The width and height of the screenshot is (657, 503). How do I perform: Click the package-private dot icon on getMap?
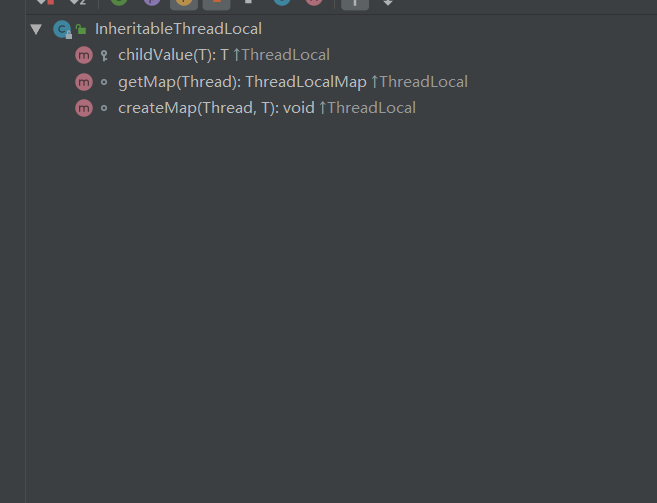click(x=104, y=82)
